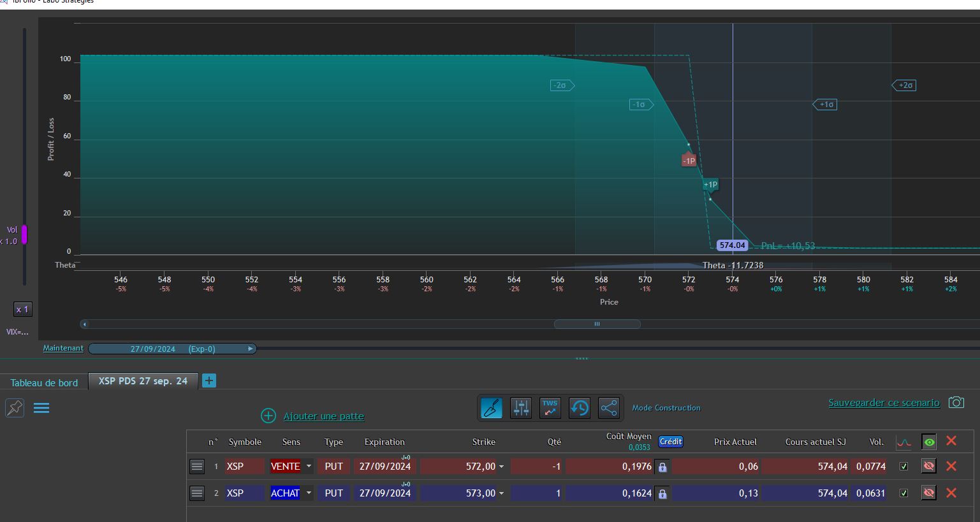Toggle lock on 0,1976 average cost

point(662,467)
